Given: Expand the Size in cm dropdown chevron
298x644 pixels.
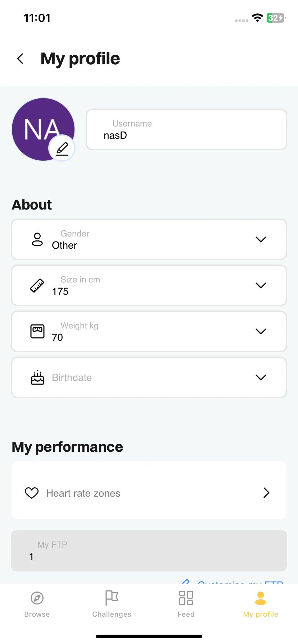Looking at the screenshot, I should pos(261,285).
